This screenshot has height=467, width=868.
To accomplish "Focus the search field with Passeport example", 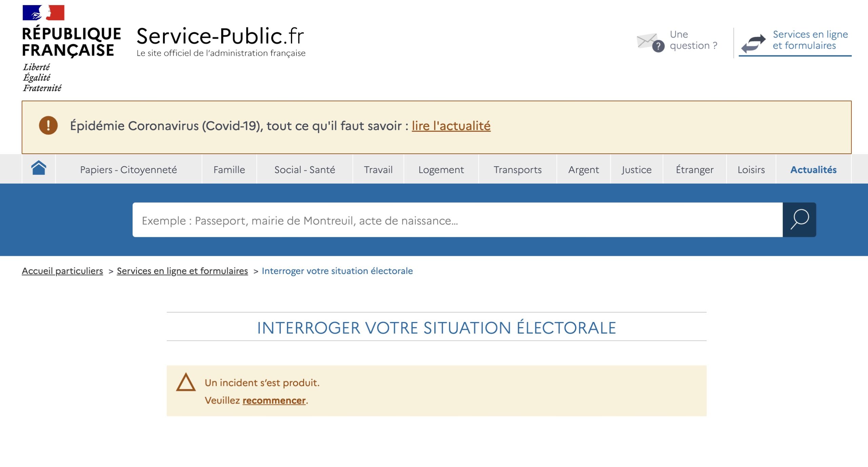I will (457, 221).
